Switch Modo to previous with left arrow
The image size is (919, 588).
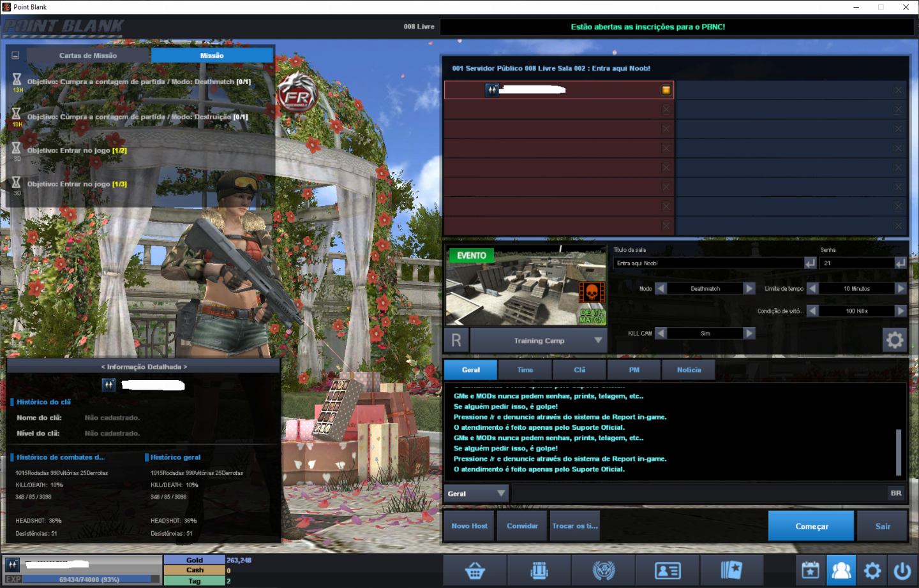tap(661, 288)
